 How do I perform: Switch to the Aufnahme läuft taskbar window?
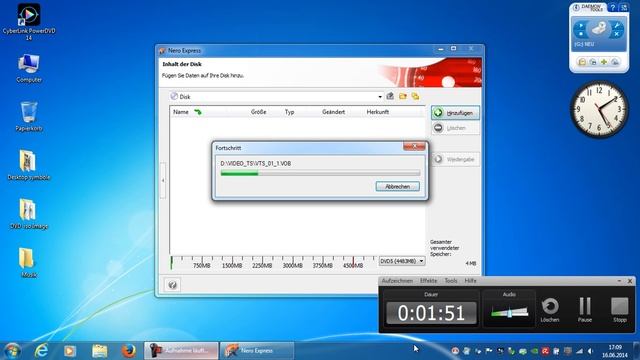(181, 351)
